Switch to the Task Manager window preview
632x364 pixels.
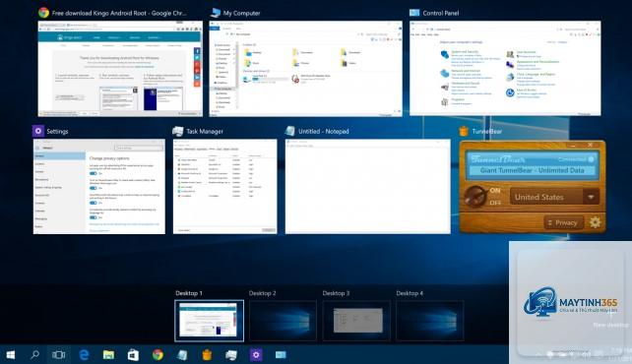224,187
